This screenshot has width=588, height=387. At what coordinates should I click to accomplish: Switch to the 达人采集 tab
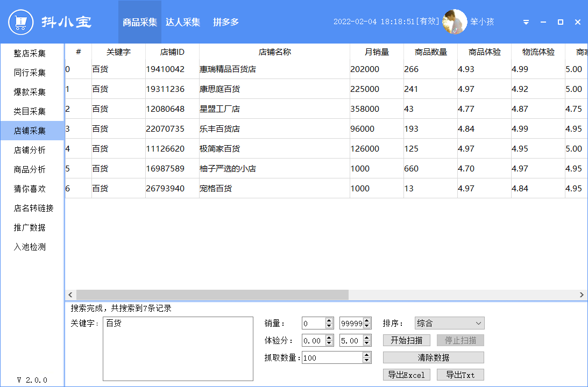(x=183, y=22)
